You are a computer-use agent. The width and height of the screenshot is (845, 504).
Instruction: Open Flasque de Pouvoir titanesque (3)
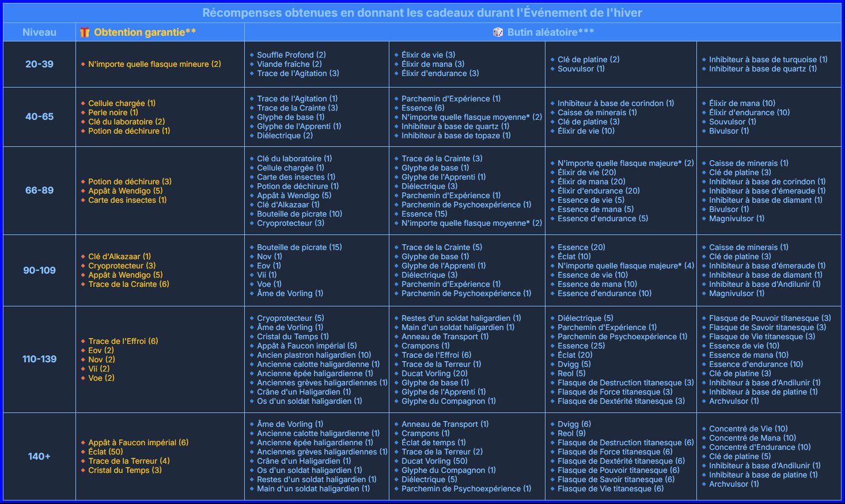pos(770,318)
